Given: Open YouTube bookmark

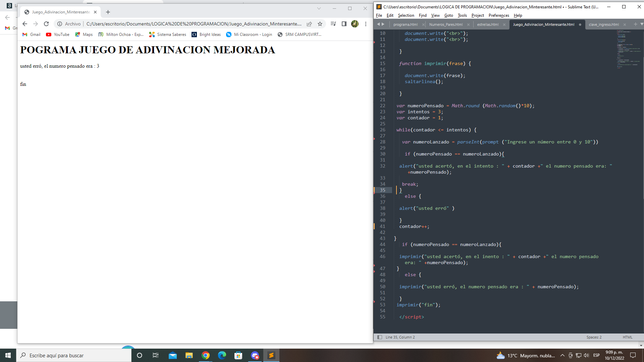Looking at the screenshot, I should click(x=58, y=35).
